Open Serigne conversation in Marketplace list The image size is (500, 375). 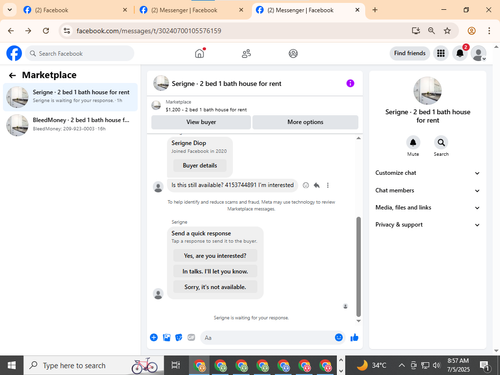click(70, 97)
